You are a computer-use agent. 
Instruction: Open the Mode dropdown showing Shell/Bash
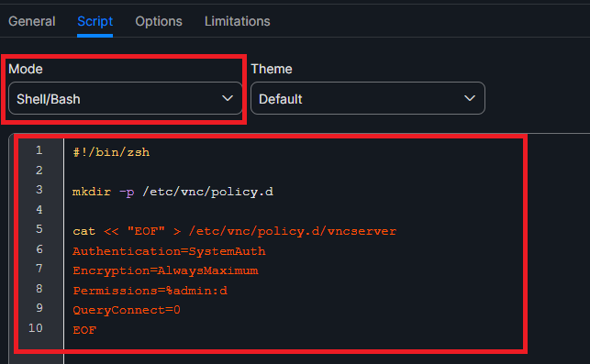(126, 98)
